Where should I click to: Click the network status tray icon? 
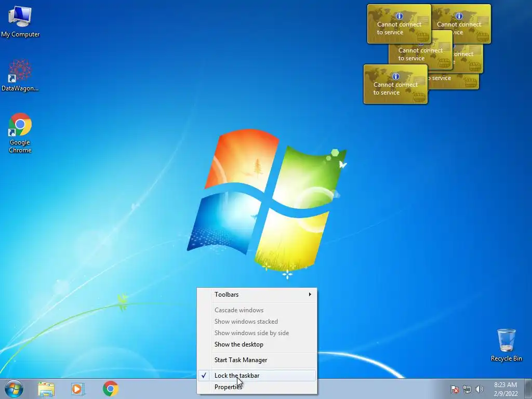(x=467, y=389)
